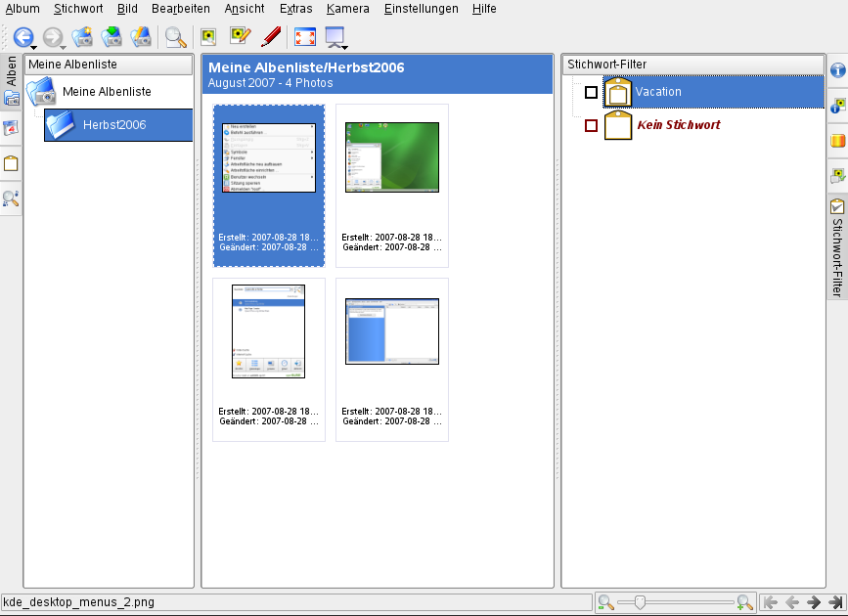
Task: Open the comments and tags sidebar tab icon
Action: (837, 175)
